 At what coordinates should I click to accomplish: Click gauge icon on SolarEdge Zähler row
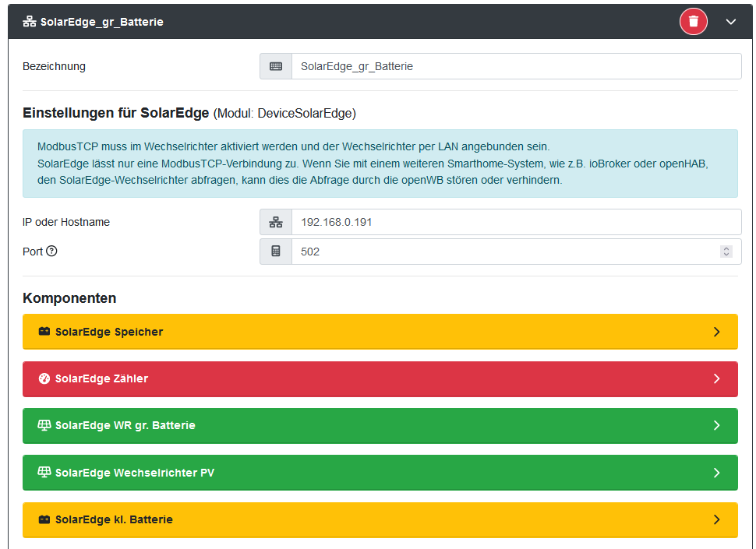click(x=44, y=378)
